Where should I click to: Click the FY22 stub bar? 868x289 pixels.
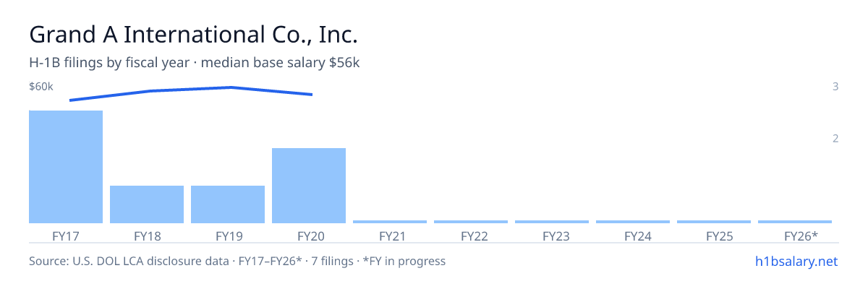(471, 222)
